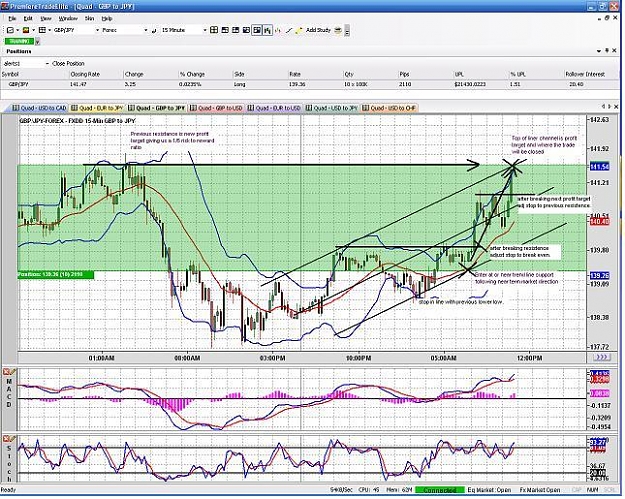
Task: Switch to Quad - GBP to USD tab
Action: pos(216,108)
